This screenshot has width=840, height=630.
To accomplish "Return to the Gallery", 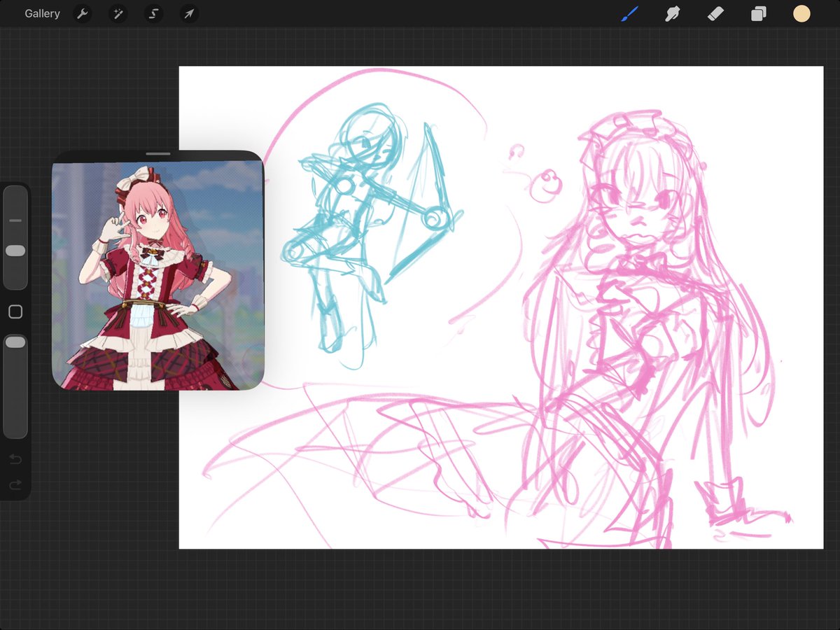I will coord(42,14).
